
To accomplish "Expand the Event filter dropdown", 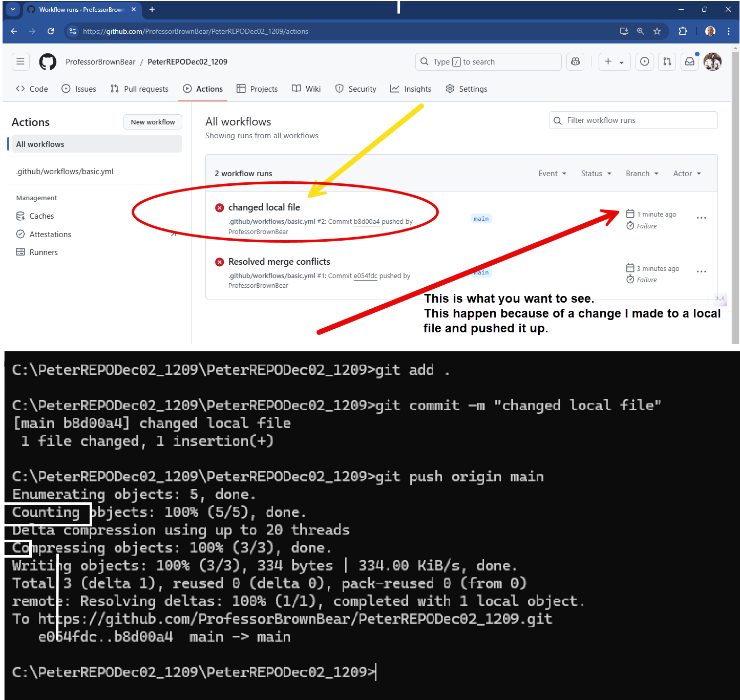I will click(x=552, y=174).
